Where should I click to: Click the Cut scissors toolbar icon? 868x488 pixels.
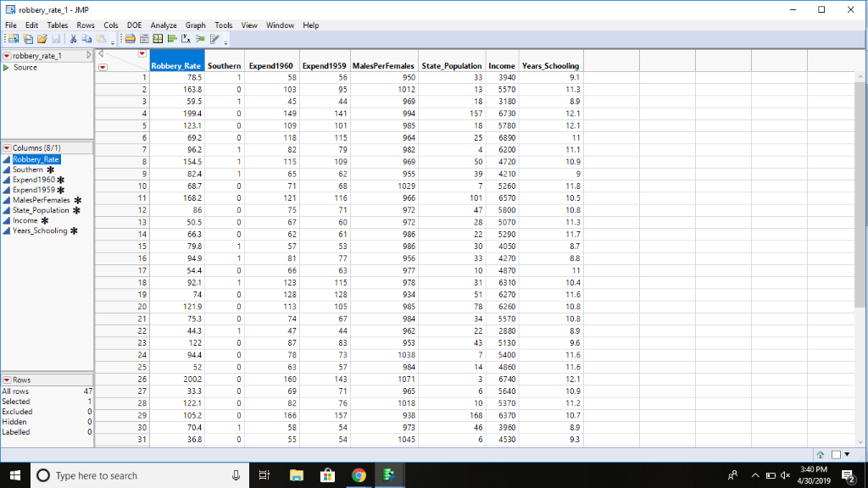(x=73, y=39)
